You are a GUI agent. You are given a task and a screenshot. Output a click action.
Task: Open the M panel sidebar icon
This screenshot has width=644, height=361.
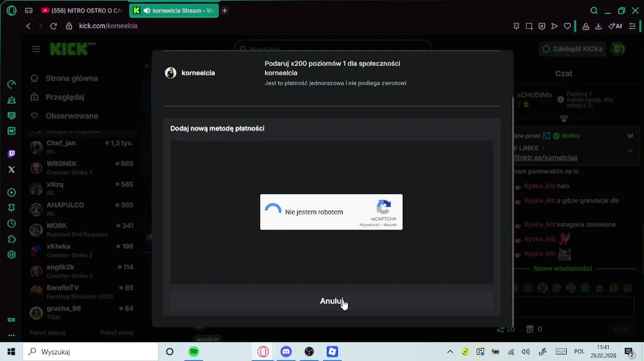pyautogui.click(x=12, y=131)
